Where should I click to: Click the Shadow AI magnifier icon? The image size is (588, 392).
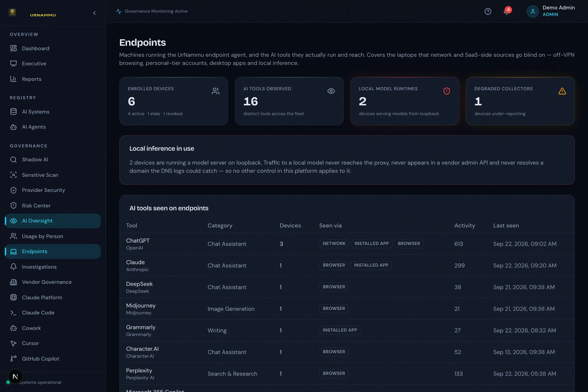click(13, 159)
